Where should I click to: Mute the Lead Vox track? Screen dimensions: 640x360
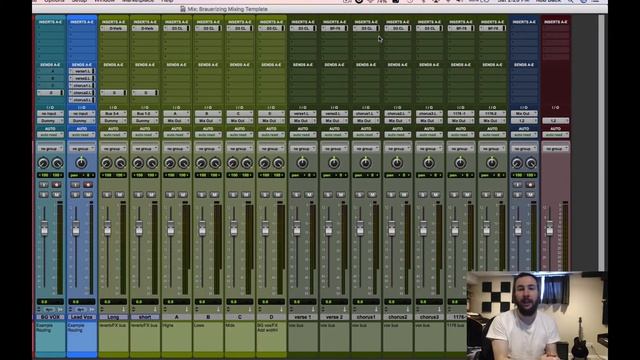click(88, 195)
